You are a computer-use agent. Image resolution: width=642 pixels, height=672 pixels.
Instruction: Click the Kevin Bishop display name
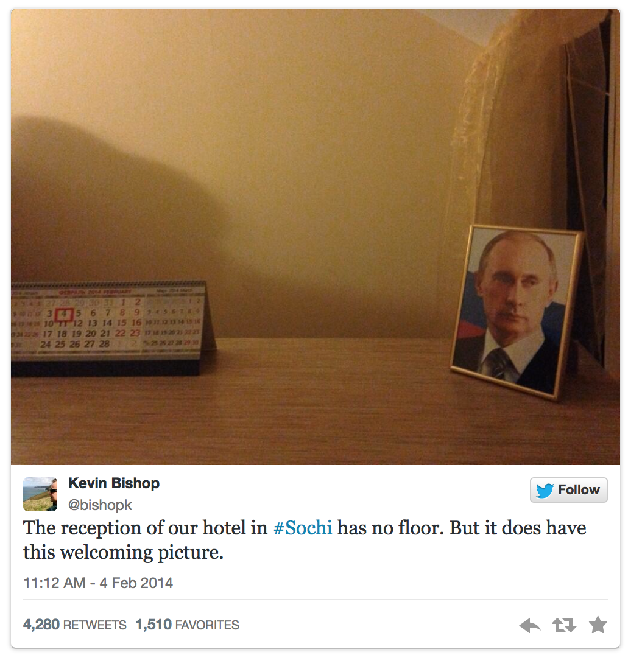pos(114,483)
